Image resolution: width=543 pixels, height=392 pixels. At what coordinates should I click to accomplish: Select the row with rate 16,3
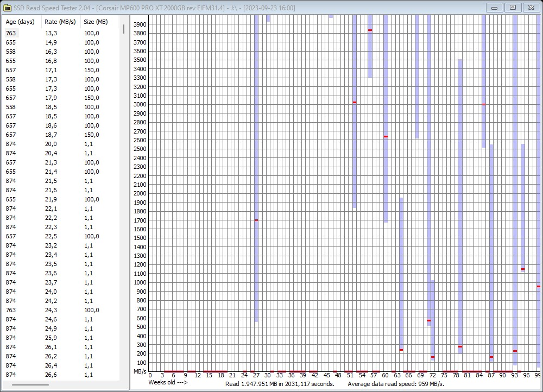[61, 52]
